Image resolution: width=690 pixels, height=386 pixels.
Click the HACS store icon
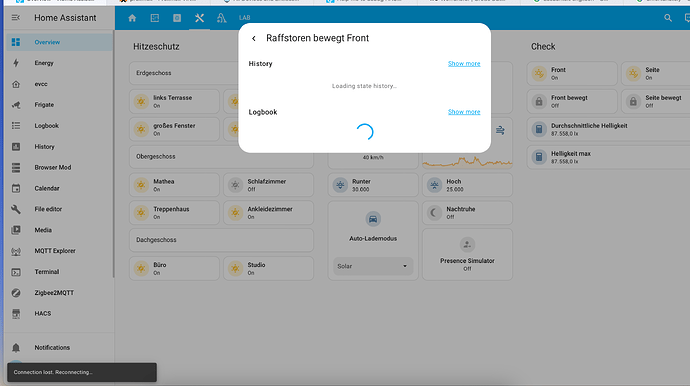(x=16, y=313)
